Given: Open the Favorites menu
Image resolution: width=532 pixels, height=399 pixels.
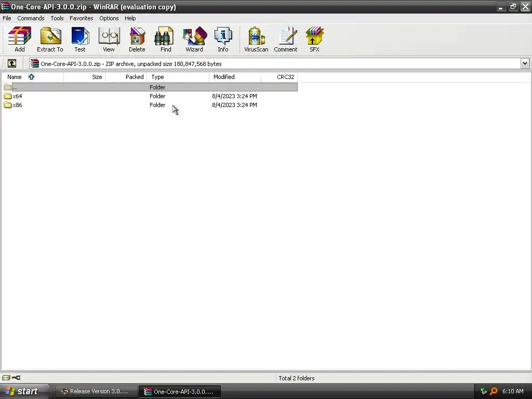Looking at the screenshot, I should (x=82, y=18).
